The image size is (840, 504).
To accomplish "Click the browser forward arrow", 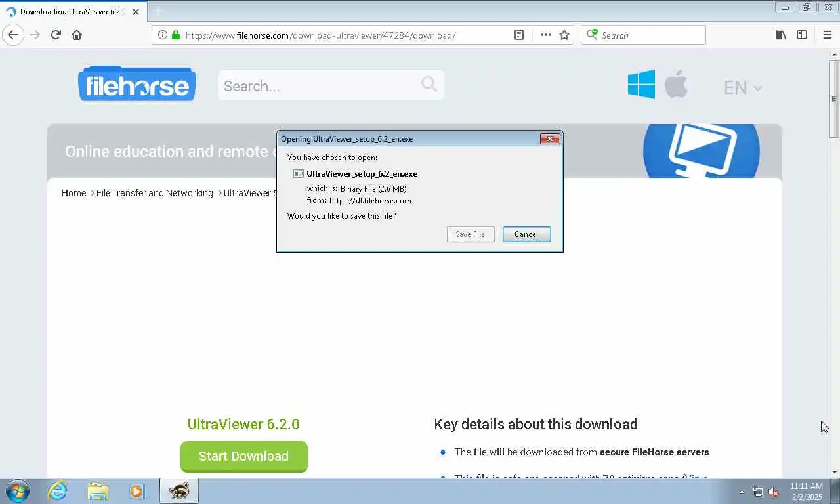I will (35, 35).
